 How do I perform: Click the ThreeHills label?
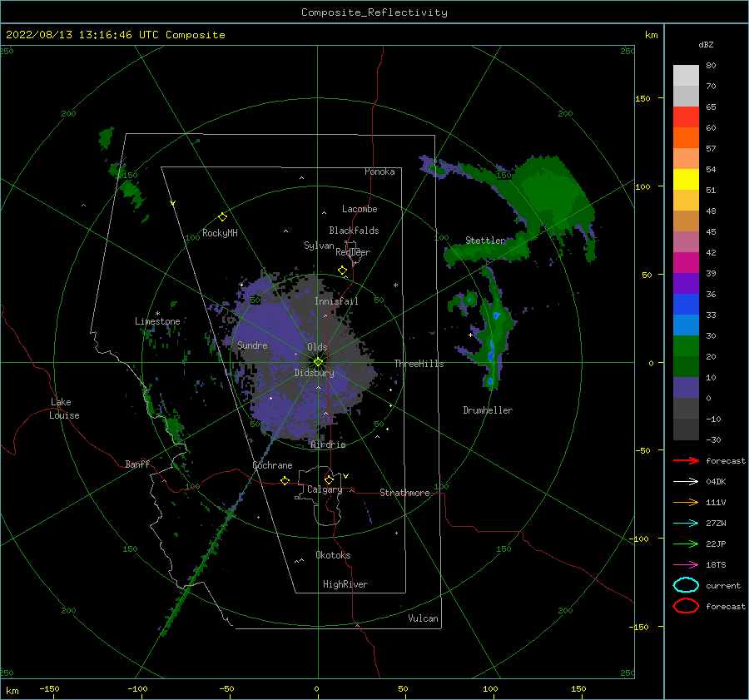point(419,364)
